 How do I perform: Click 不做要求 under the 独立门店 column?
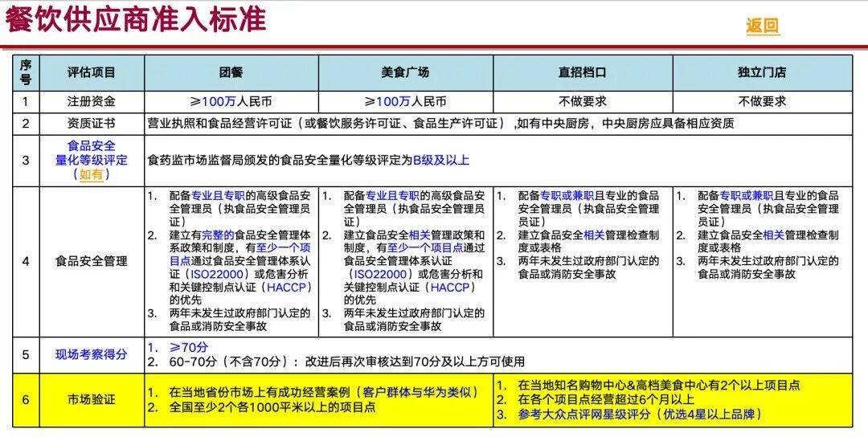pyautogui.click(x=761, y=102)
